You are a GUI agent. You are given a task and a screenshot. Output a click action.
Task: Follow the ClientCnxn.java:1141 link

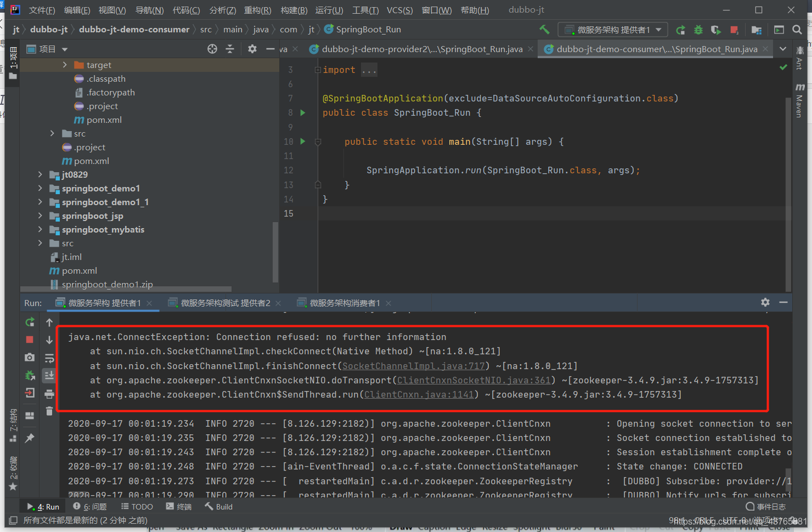click(x=419, y=394)
